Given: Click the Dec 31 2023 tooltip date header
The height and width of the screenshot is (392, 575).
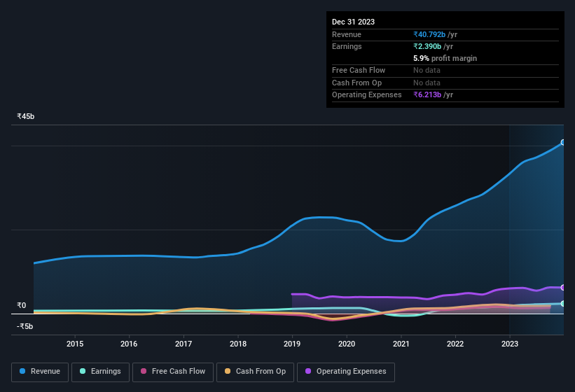Looking at the screenshot, I should [x=353, y=22].
